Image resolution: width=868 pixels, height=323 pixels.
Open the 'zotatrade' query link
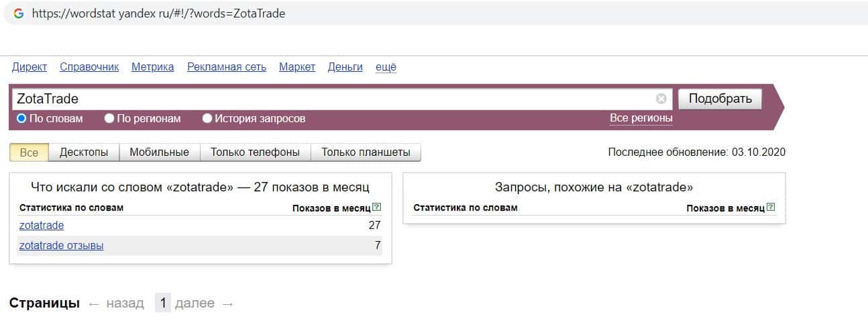point(42,226)
